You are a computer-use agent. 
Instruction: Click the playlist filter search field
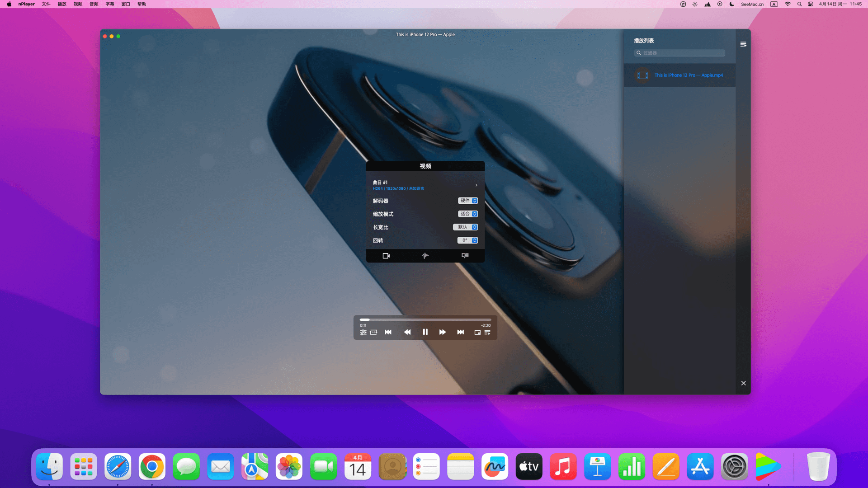(x=679, y=53)
